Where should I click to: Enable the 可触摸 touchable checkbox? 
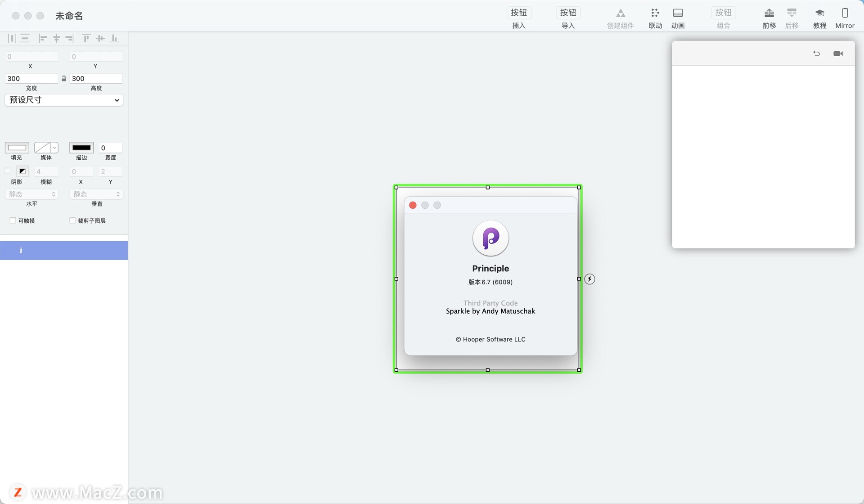tap(13, 220)
